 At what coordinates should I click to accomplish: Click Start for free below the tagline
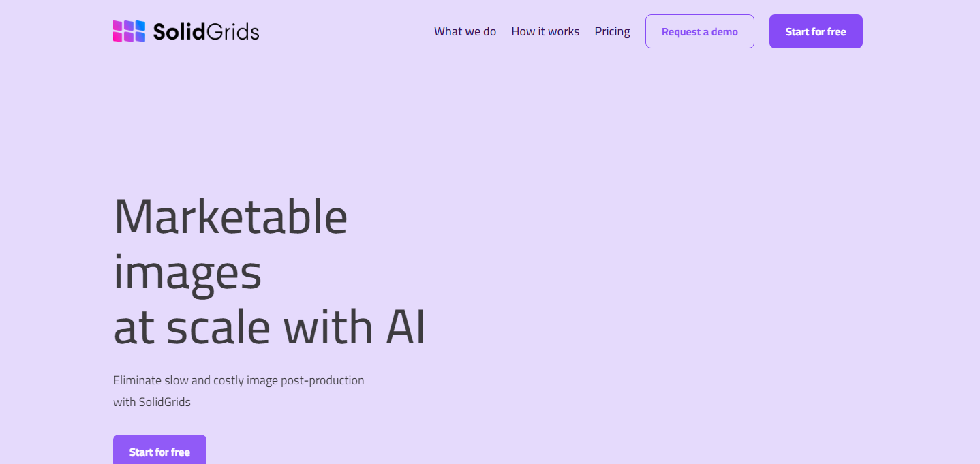coord(159,450)
